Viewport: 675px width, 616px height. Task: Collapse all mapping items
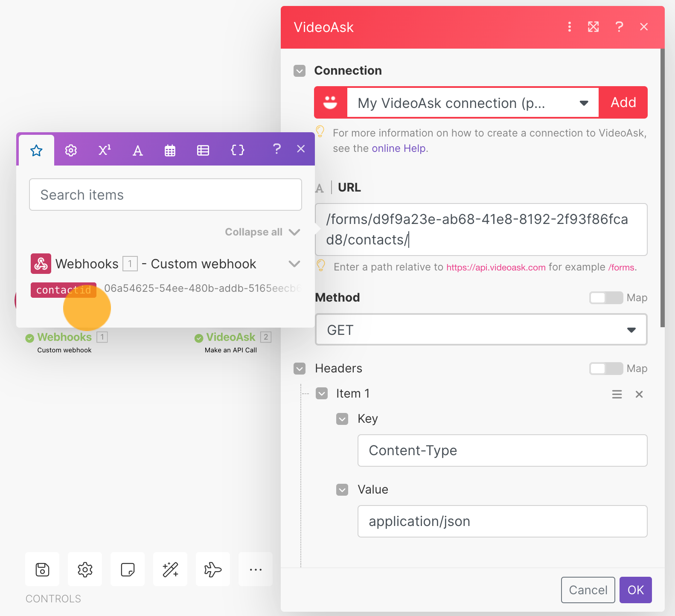(x=262, y=232)
